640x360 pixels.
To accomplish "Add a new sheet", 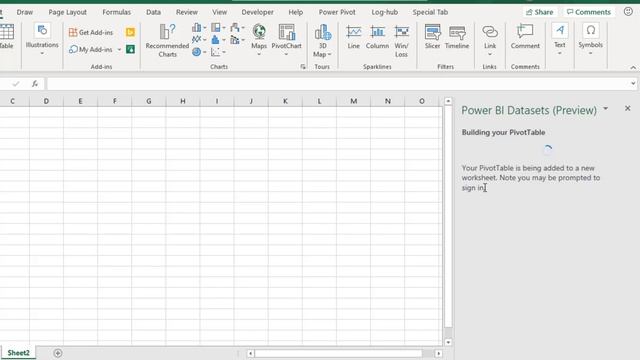I will pyautogui.click(x=58, y=353).
